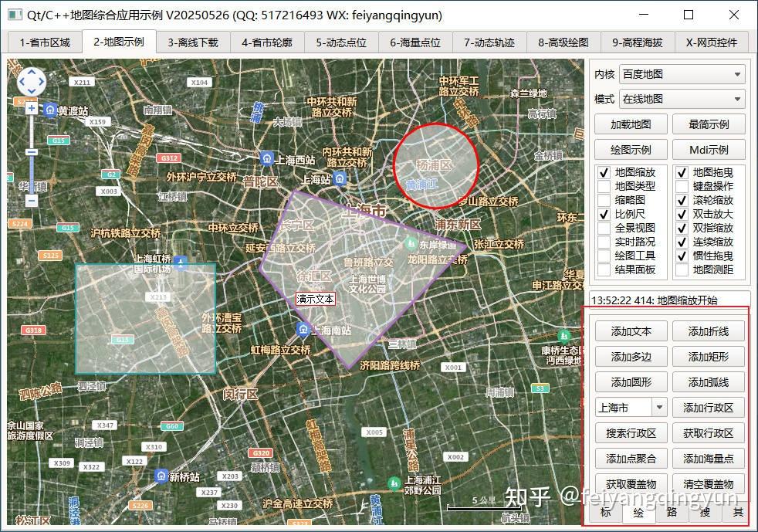Click the compass pan control on the map
This screenshot has width=758, height=532.
coord(31,80)
